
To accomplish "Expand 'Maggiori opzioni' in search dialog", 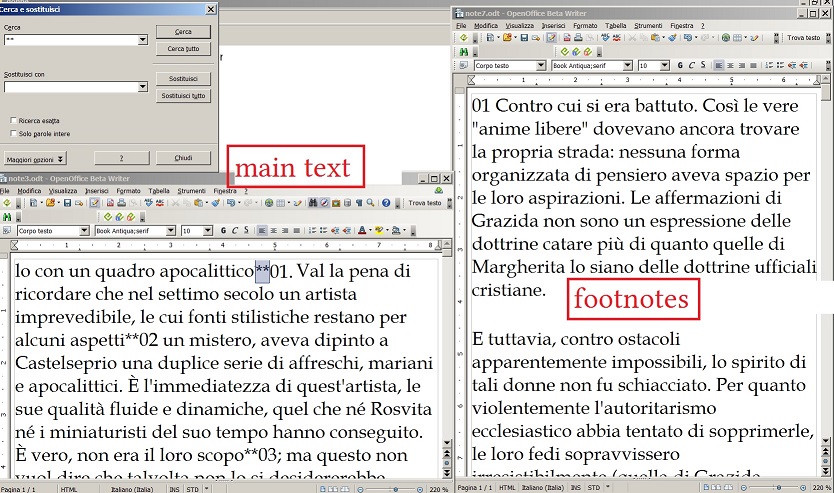I will click(x=35, y=158).
